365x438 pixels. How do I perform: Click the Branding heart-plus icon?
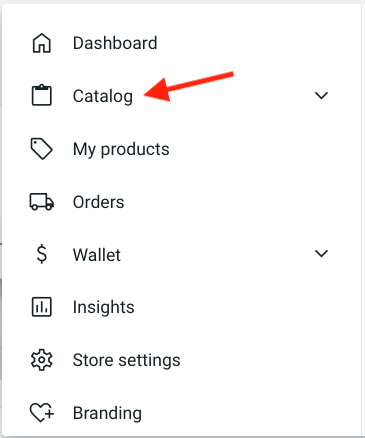[42, 413]
